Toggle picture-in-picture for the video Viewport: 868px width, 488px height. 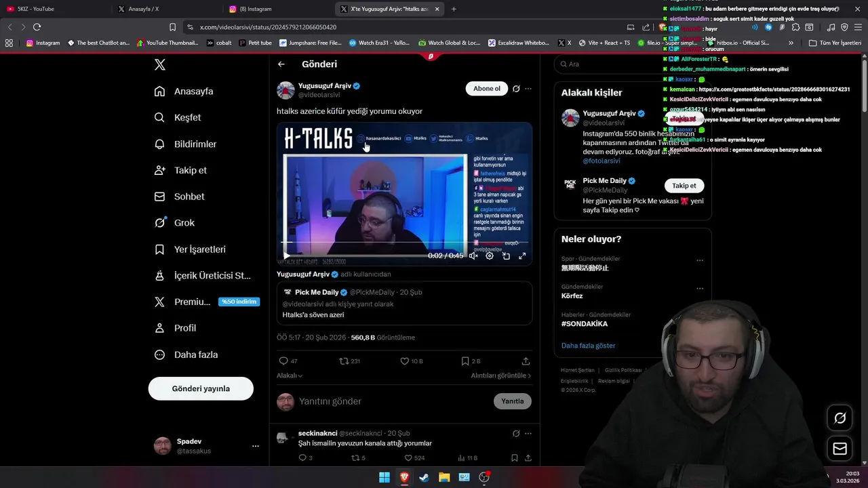tap(506, 256)
